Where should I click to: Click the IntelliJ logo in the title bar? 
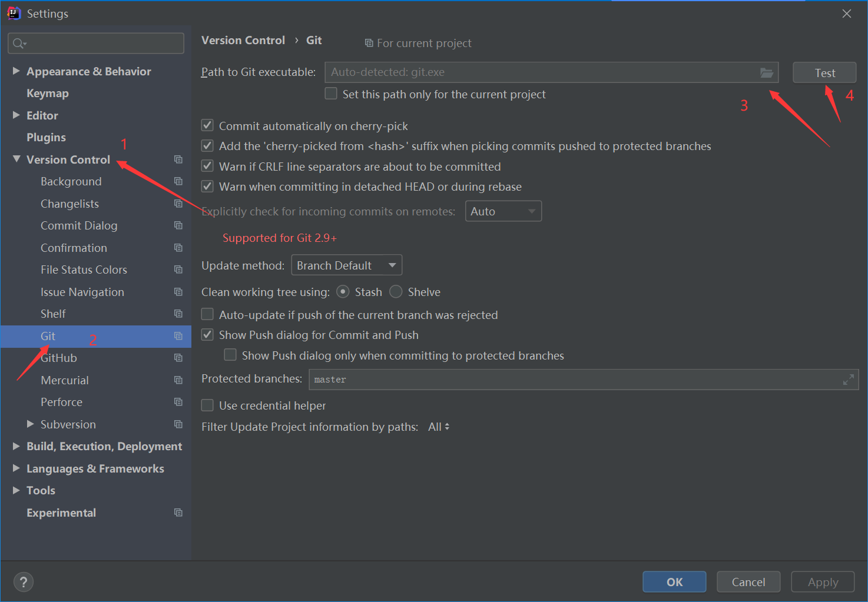coord(14,13)
